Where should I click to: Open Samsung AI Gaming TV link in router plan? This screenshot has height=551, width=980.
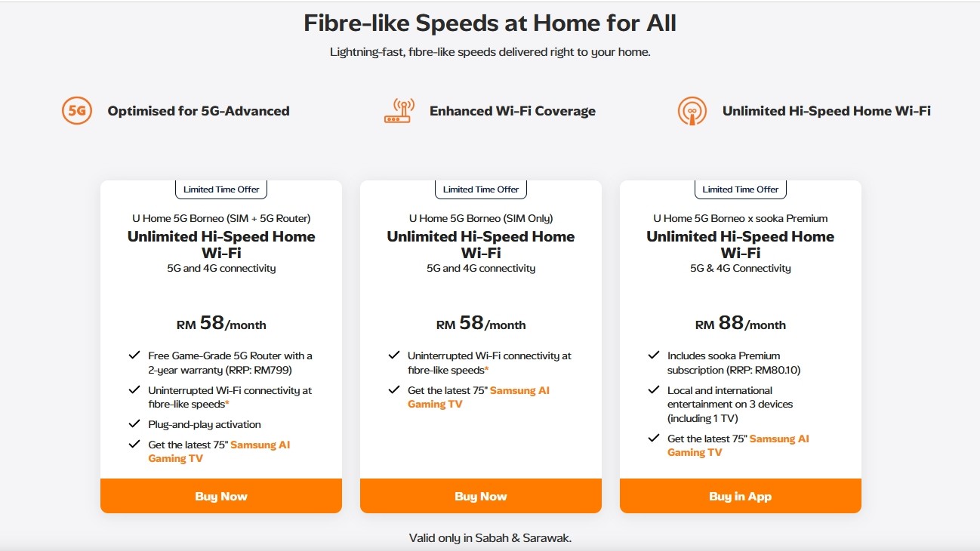260,445
